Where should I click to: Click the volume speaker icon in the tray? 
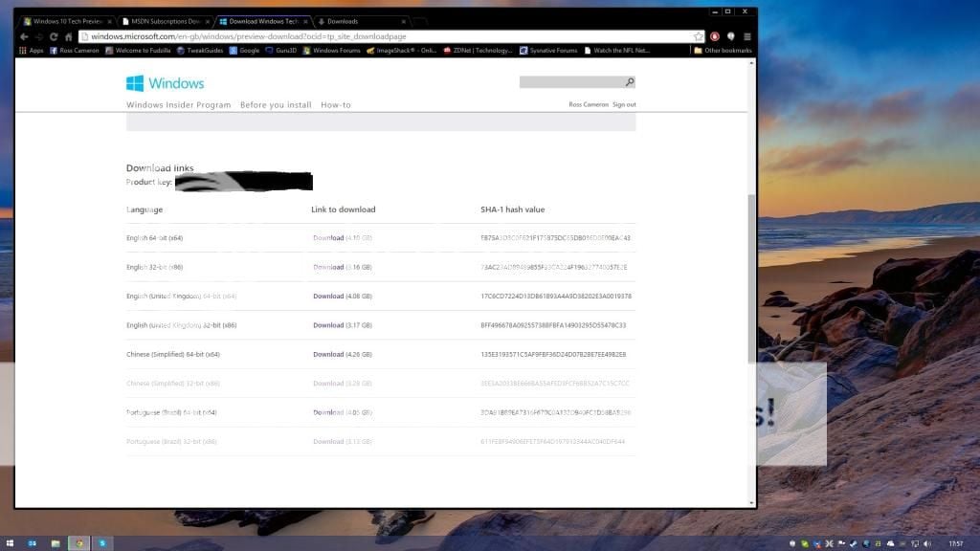926,544
